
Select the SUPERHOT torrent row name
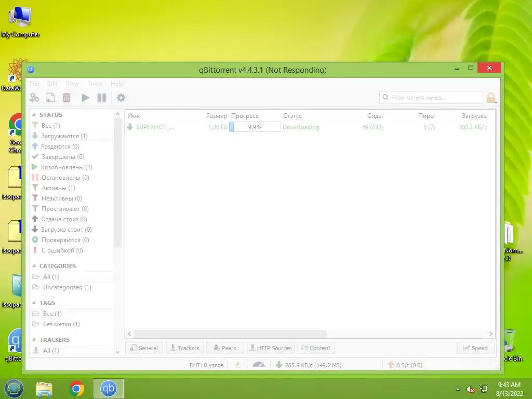click(155, 127)
